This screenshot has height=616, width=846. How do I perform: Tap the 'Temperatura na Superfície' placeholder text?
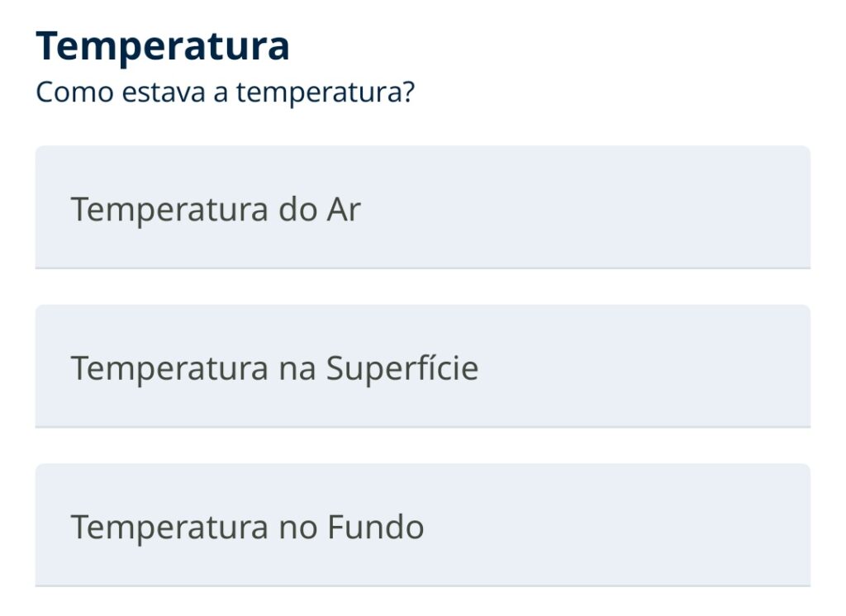pos(274,368)
